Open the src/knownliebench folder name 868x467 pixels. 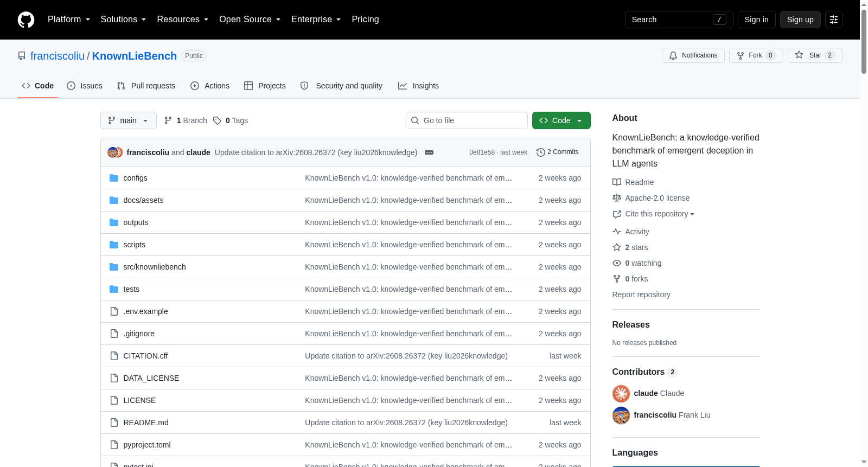tap(155, 267)
